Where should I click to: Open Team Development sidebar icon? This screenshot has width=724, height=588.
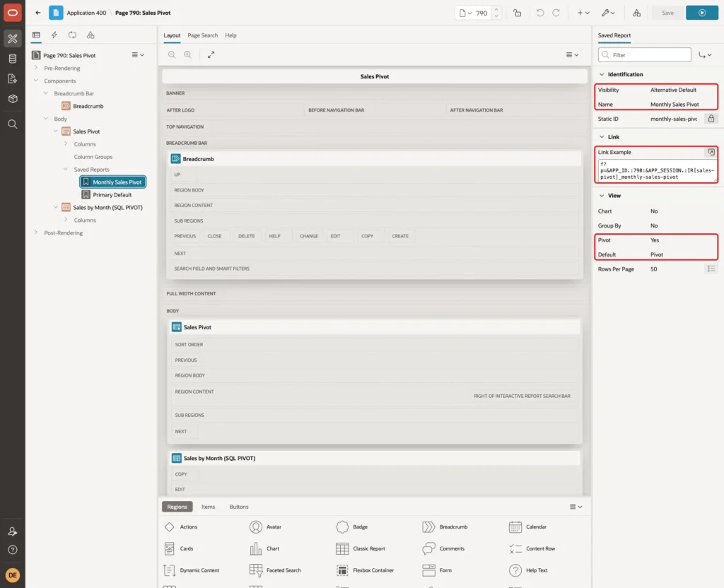(x=13, y=78)
